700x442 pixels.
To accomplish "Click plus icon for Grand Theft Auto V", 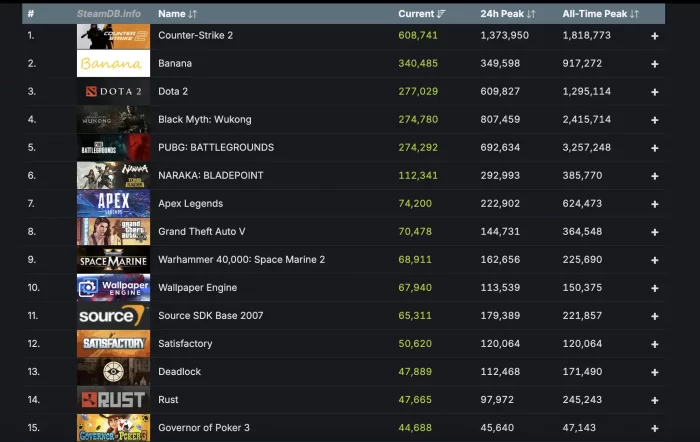I will click(655, 232).
